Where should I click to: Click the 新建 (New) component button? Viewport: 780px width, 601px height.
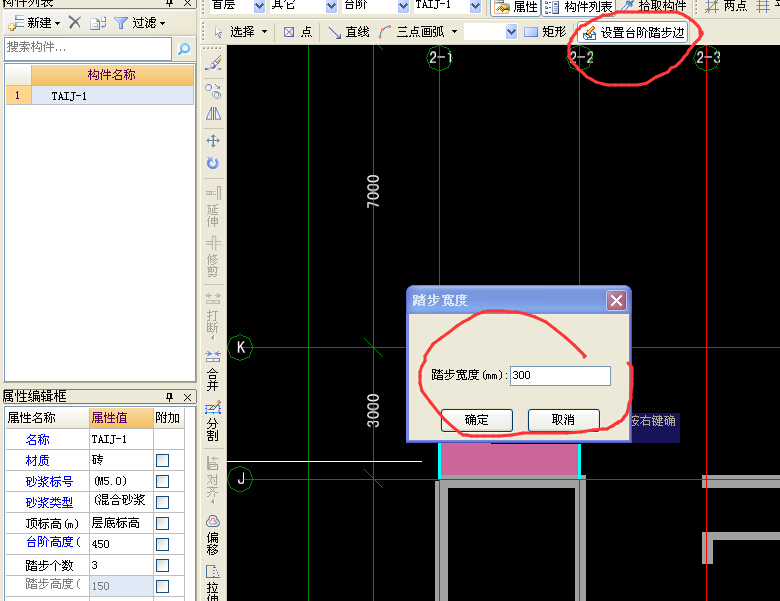33,22
